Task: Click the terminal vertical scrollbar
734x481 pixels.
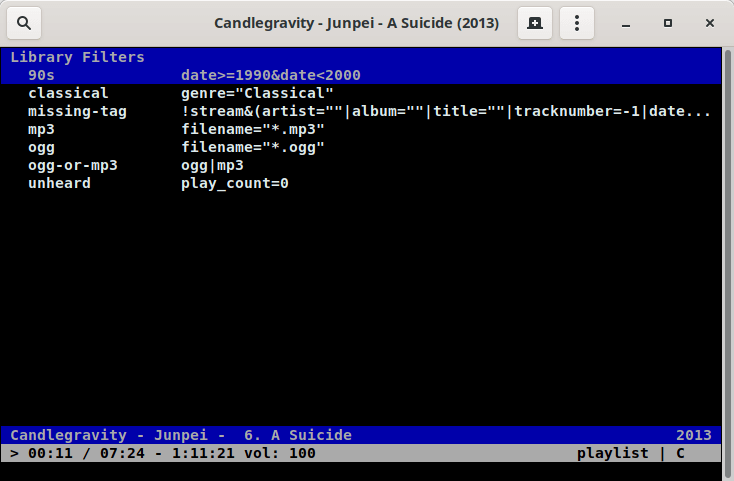Action: (727, 262)
